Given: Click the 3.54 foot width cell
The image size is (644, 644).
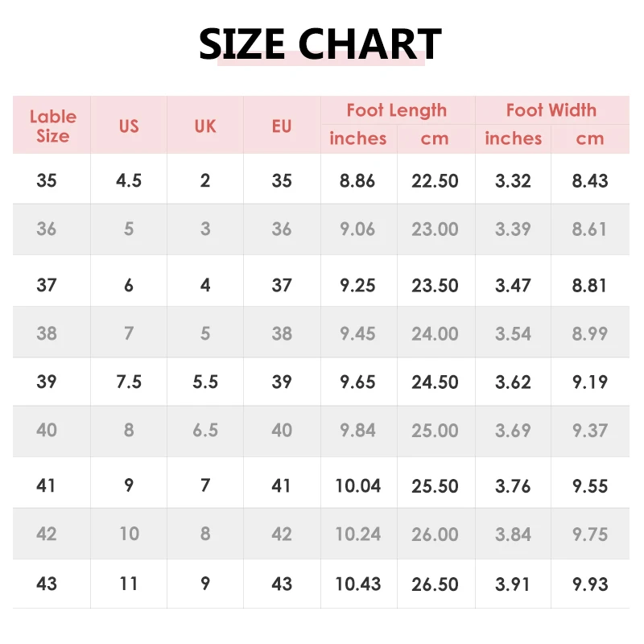Looking at the screenshot, I should [513, 333].
